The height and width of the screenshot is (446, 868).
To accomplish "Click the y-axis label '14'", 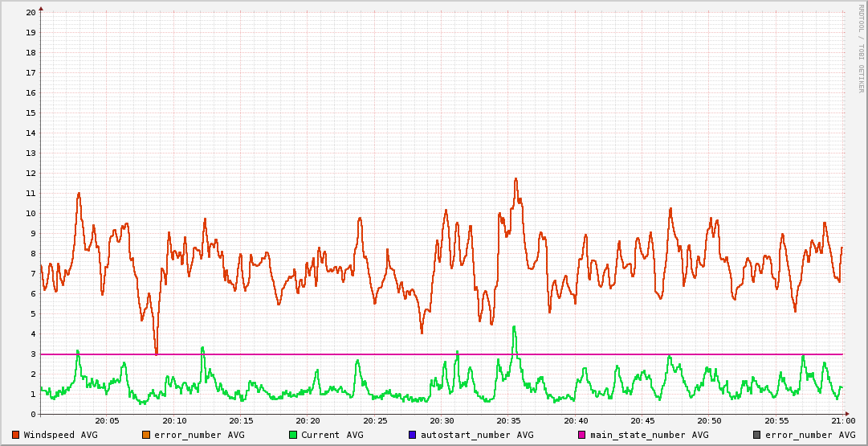I will click(x=31, y=133).
